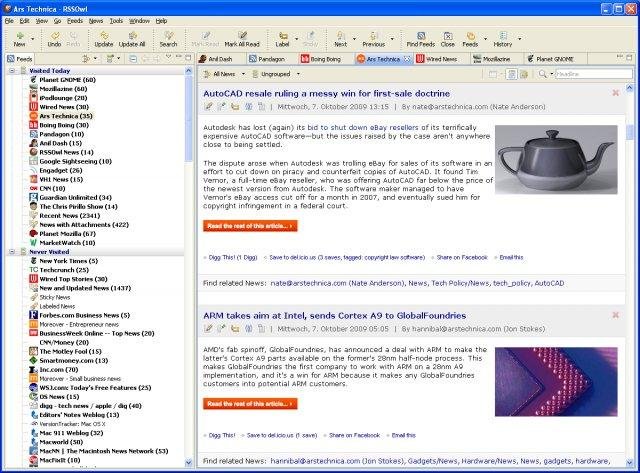Open the Search toolbar icon
Viewport: 640px width, 473px height.
[x=168, y=36]
